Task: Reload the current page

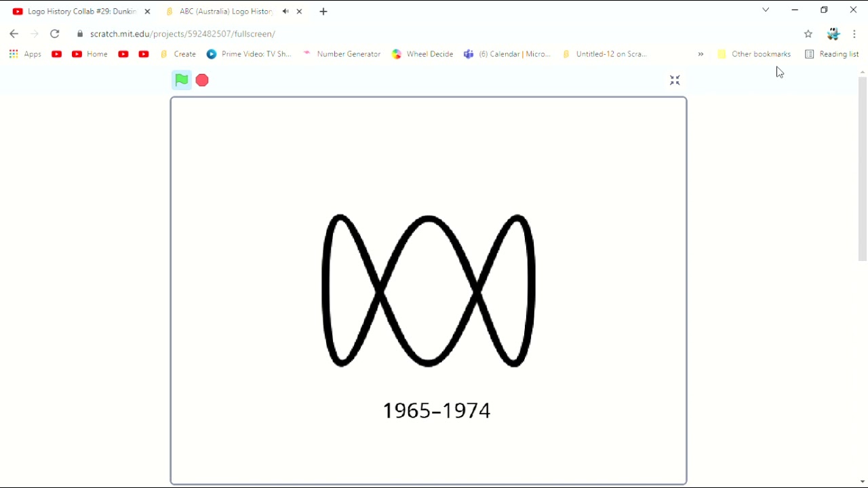Action: (55, 34)
